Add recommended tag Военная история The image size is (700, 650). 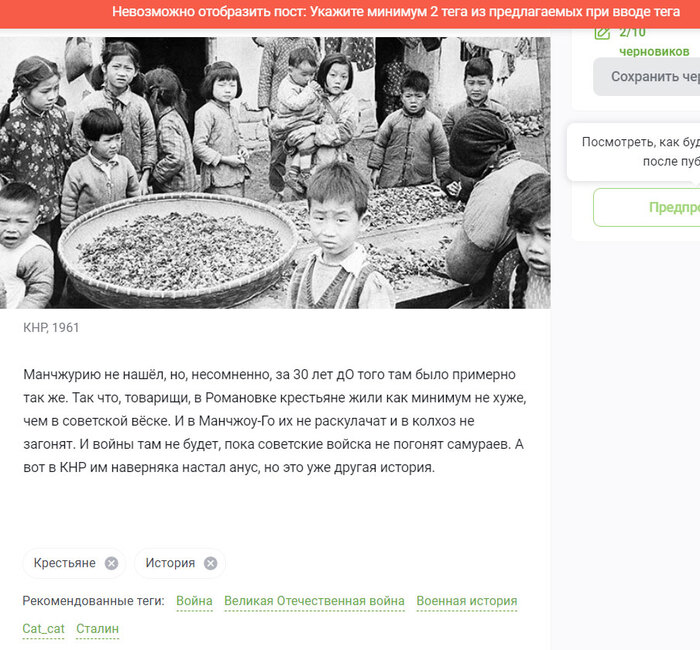click(467, 601)
